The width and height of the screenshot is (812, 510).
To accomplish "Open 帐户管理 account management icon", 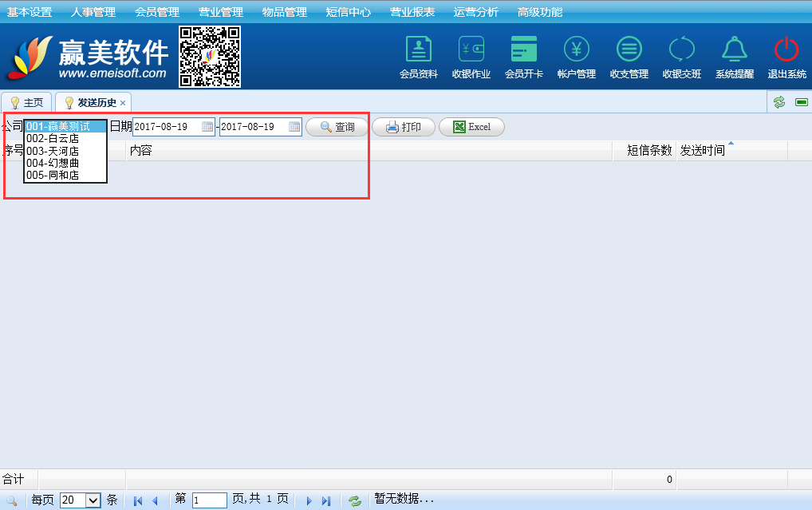I will (x=576, y=50).
